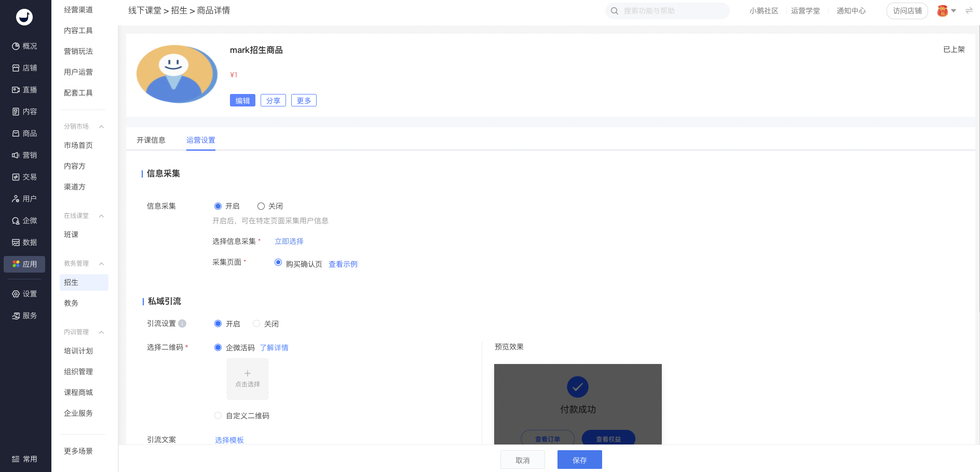Screen dimensions: 980x472
Task: Click the 点击选择 QR code upload box
Action: 248,379
